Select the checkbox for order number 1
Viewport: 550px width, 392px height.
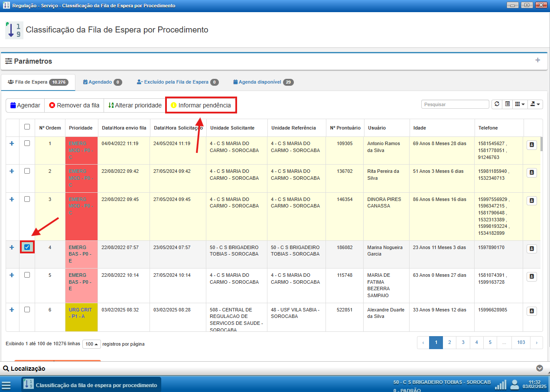click(27, 143)
